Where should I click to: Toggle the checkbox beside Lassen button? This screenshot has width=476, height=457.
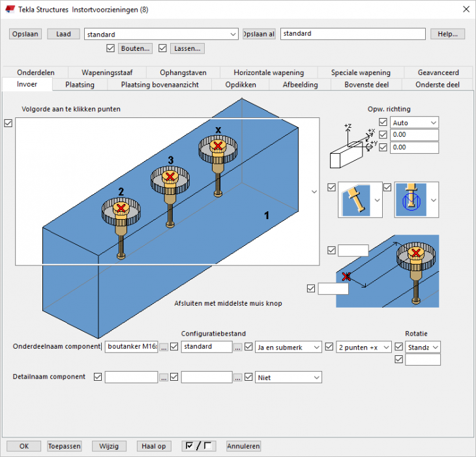[162, 48]
